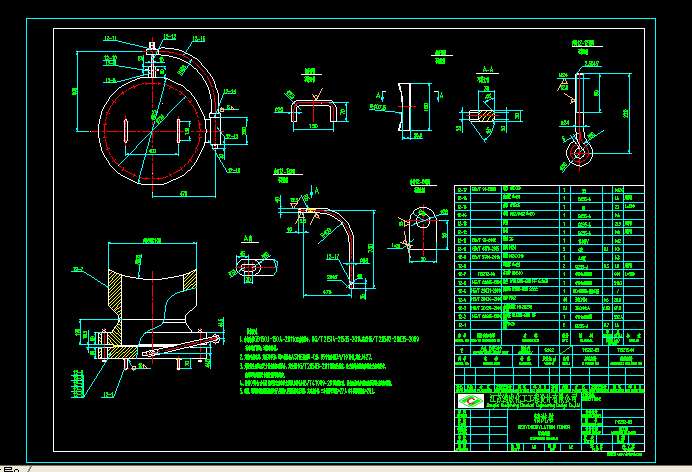Click the "A" view direction arrow above davit arm
Image resolution: width=692 pixels, height=472 pixels.
[313, 192]
